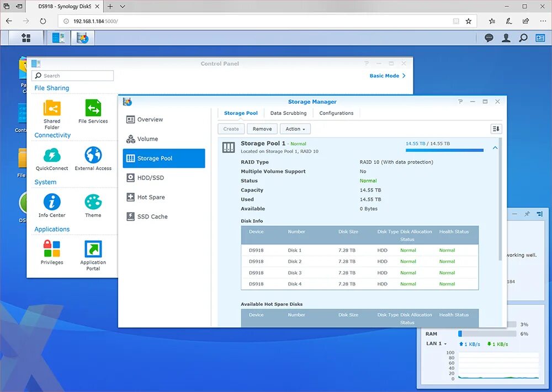This screenshot has height=392, width=552.
Task: Select Hot Spare sidebar item
Action: click(164, 197)
